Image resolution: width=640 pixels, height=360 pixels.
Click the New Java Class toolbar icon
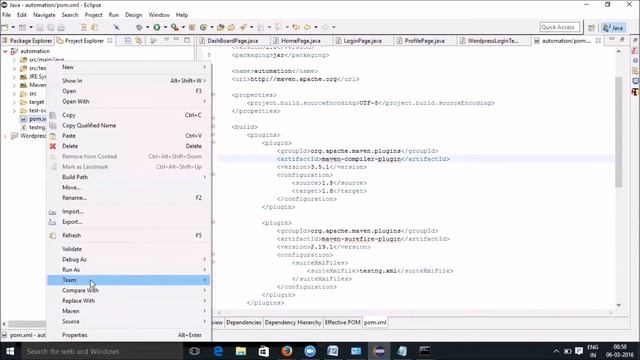click(203, 27)
